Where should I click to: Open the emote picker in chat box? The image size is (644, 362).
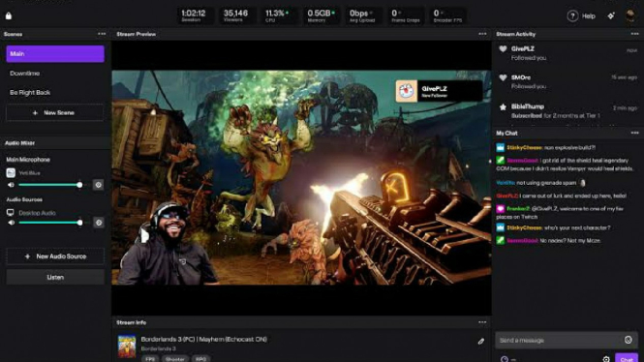click(628, 340)
